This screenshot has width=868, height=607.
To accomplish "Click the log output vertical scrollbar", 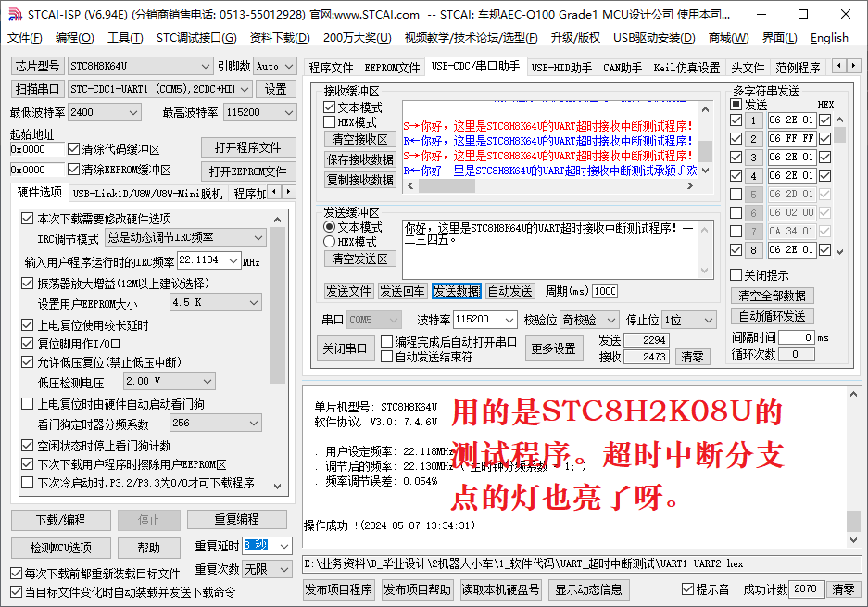I will point(853,466).
